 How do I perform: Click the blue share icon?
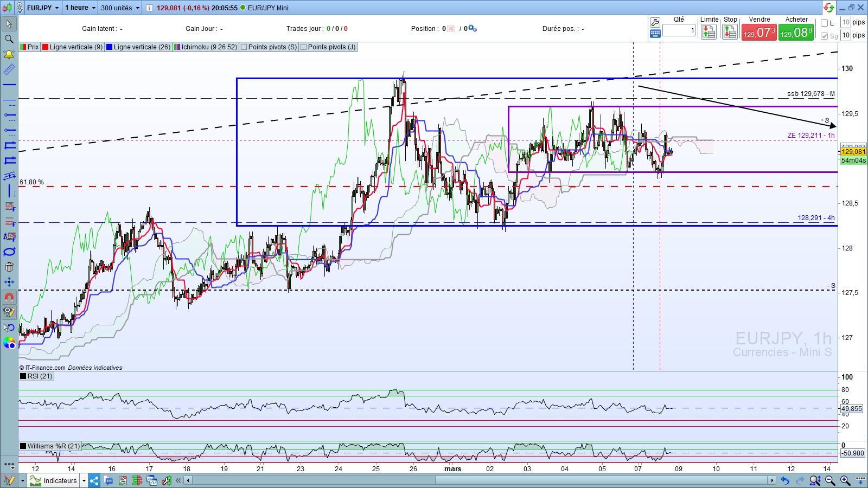pos(94,480)
